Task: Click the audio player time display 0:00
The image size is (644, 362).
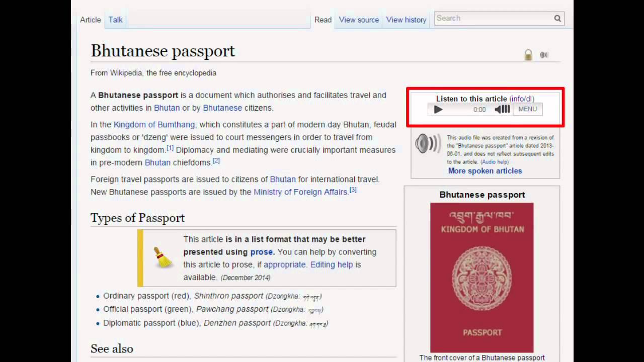Action: coord(479,110)
